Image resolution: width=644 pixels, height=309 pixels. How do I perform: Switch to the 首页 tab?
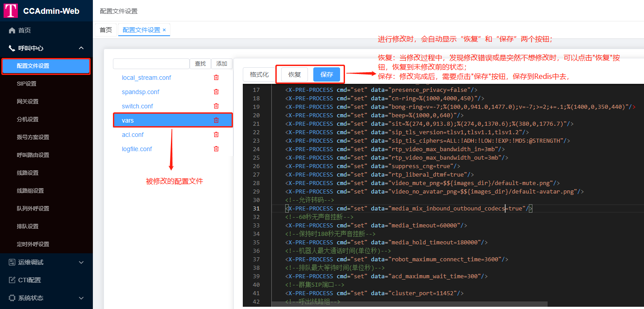point(106,30)
